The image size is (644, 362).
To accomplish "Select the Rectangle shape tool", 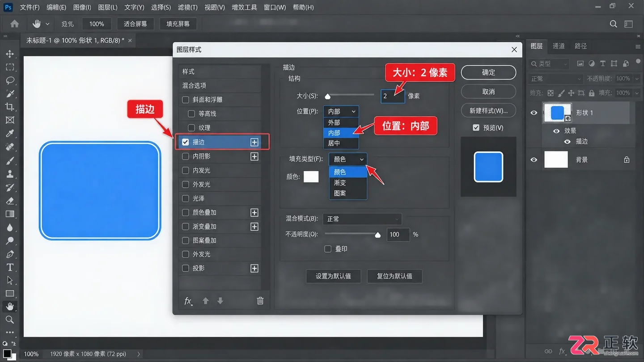I will pyautogui.click(x=10, y=294).
